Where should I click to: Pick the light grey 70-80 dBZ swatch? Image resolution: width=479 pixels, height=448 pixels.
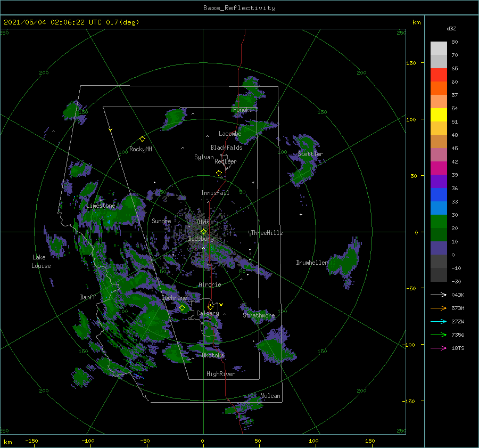click(x=439, y=48)
